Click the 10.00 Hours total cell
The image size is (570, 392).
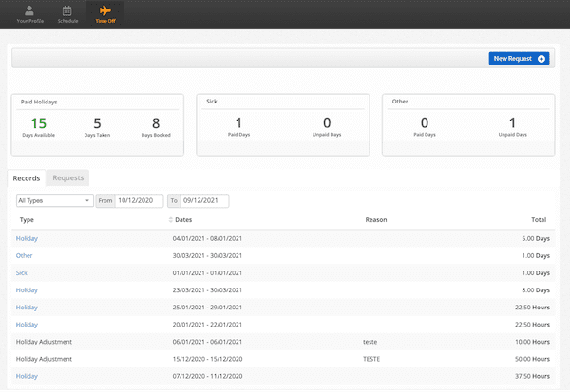click(x=532, y=342)
